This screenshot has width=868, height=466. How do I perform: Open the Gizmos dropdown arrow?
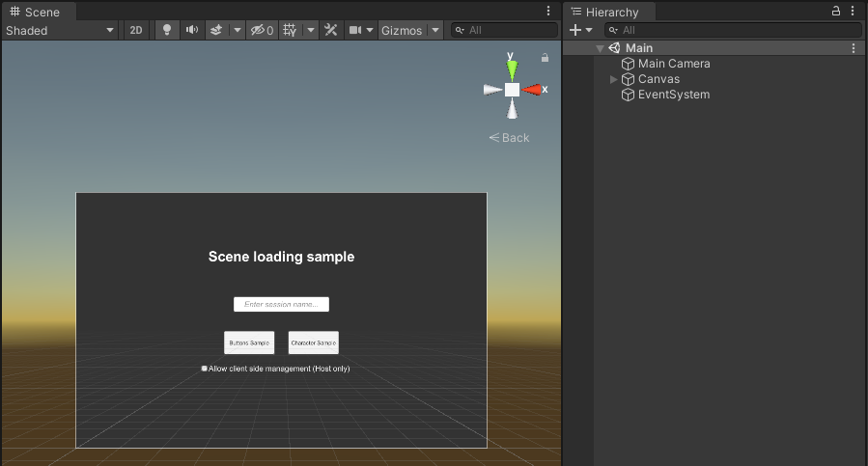(x=435, y=31)
